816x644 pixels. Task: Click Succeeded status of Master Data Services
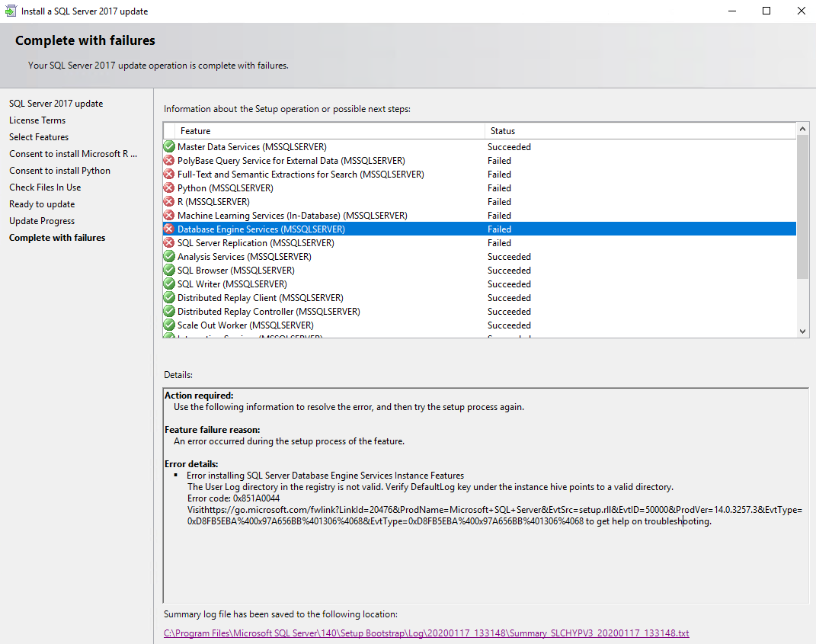[509, 147]
